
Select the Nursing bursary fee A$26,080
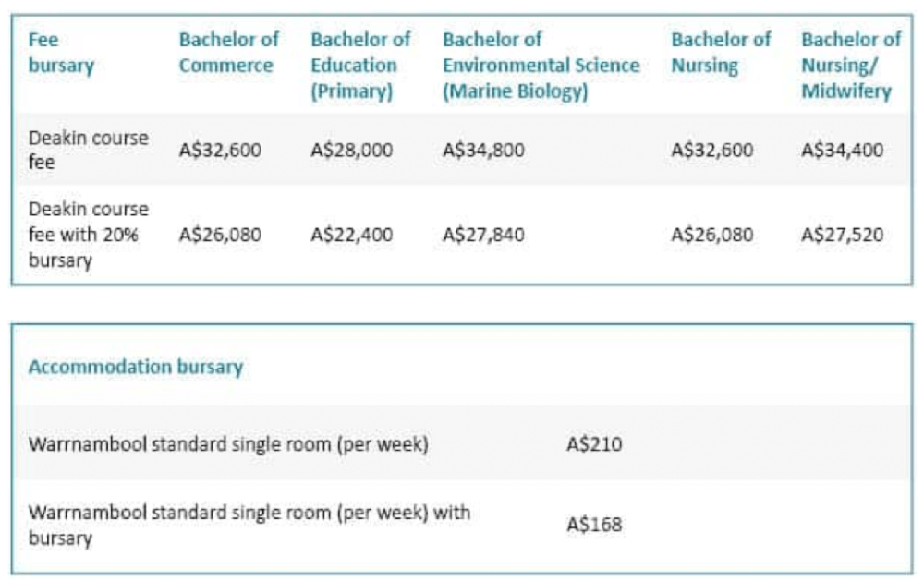click(x=711, y=235)
